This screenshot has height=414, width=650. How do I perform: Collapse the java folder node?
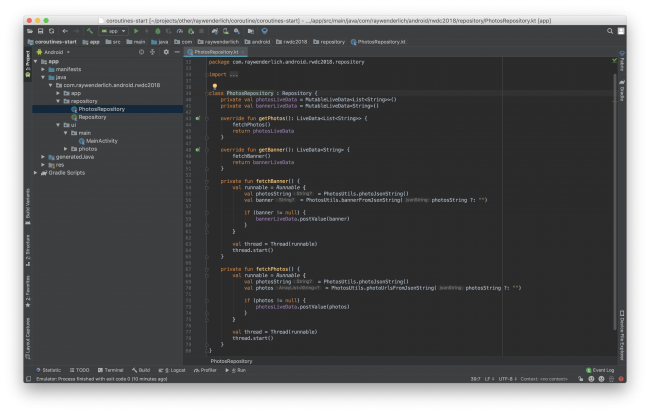(x=43, y=77)
